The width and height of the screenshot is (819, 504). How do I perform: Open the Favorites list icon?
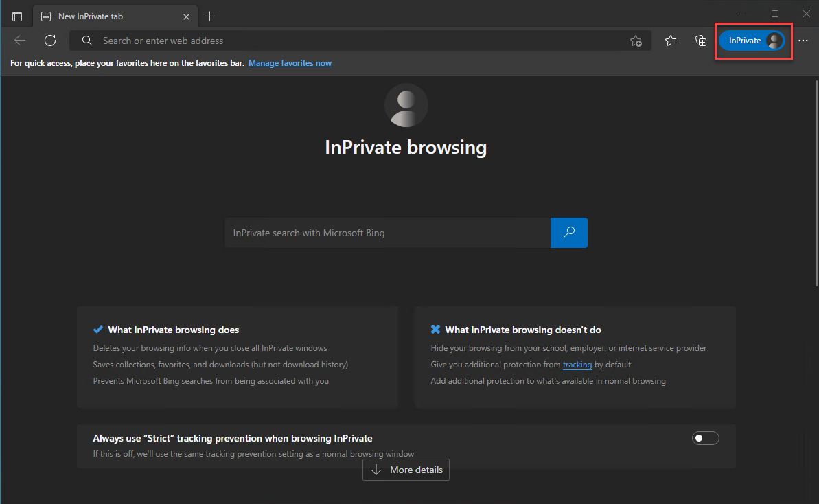click(671, 41)
